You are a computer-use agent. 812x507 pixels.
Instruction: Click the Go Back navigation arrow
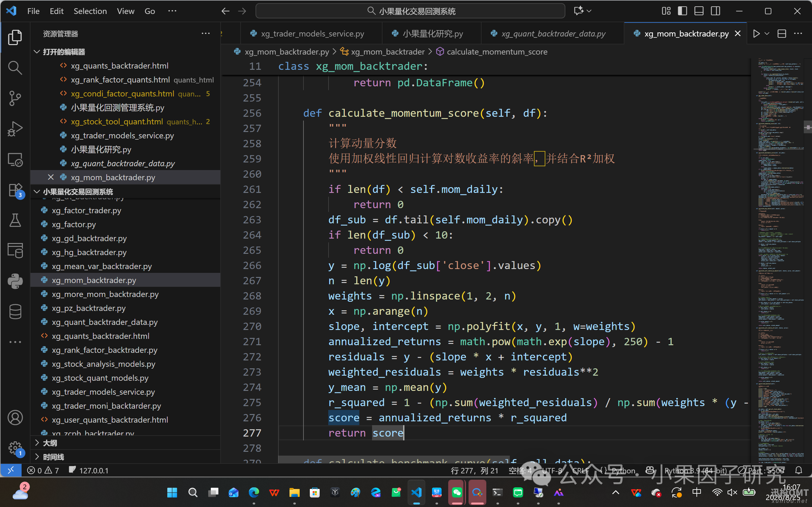pyautogui.click(x=225, y=11)
